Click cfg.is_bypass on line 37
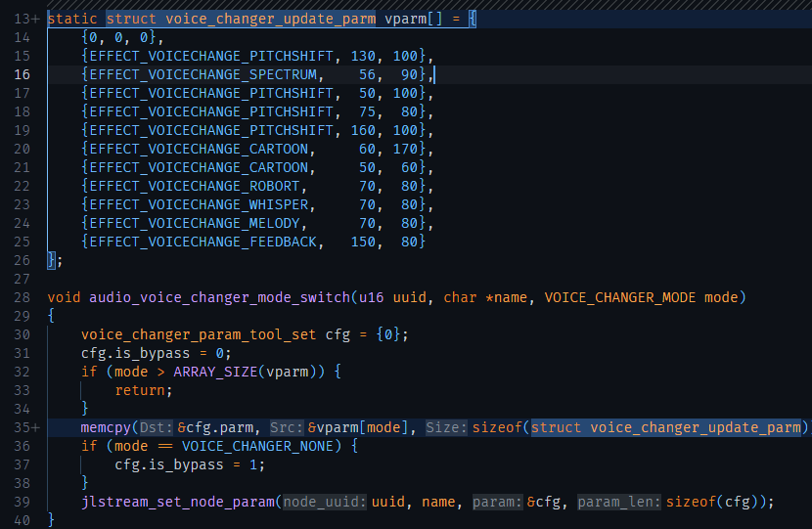Image resolution: width=812 pixels, height=529 pixels. [x=169, y=464]
